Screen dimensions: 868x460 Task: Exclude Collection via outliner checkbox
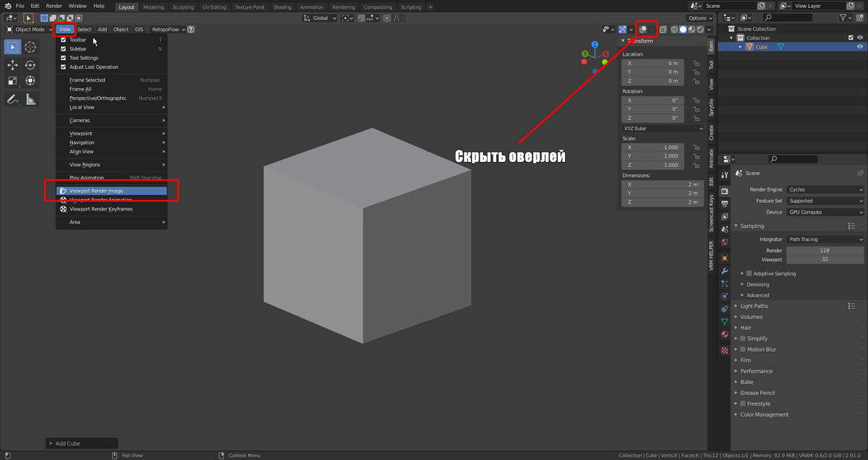click(851, 38)
